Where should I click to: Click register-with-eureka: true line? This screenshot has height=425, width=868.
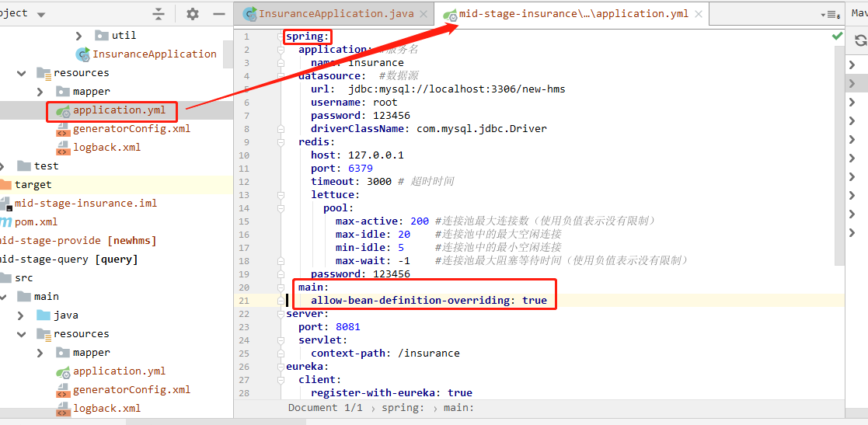pyautogui.click(x=392, y=393)
